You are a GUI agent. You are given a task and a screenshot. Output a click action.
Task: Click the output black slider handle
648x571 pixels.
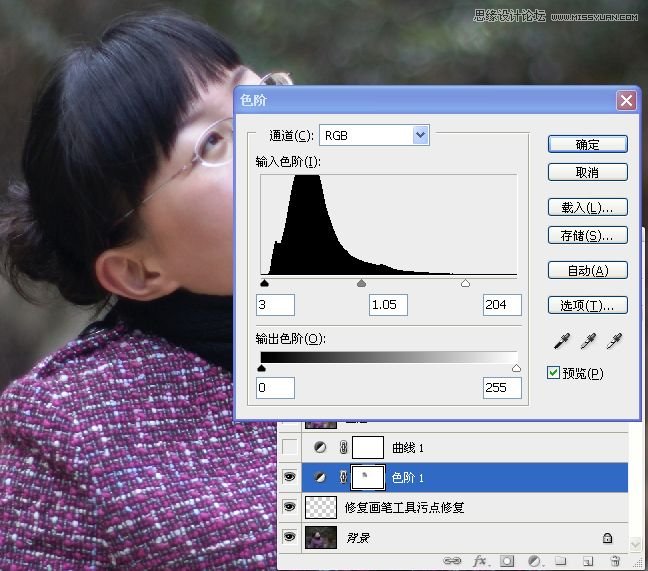coord(261,368)
